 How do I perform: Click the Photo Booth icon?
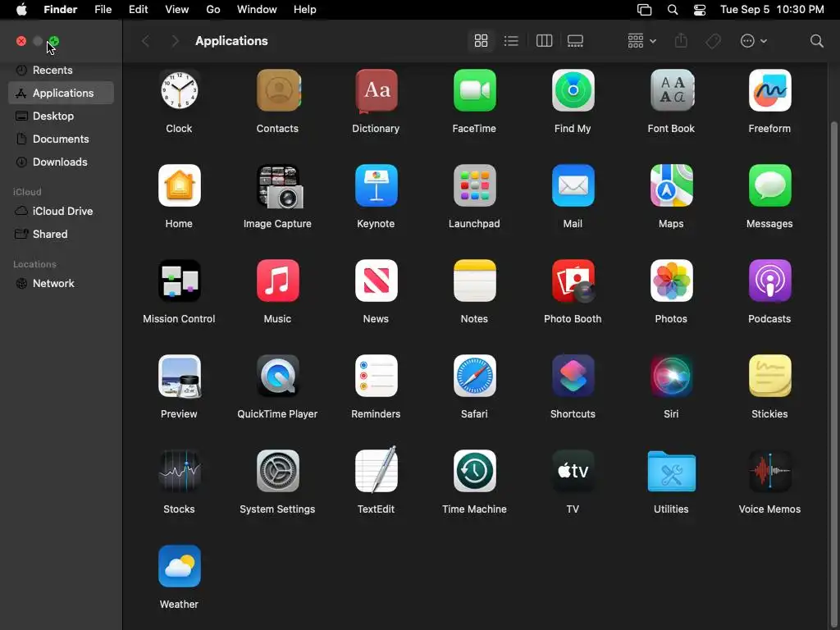pos(573,281)
